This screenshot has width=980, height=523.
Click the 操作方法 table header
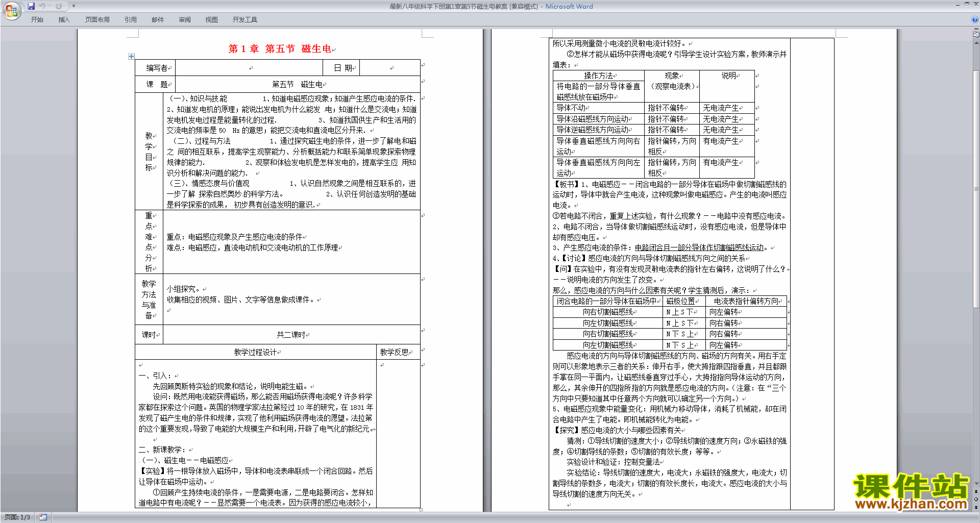click(598, 76)
